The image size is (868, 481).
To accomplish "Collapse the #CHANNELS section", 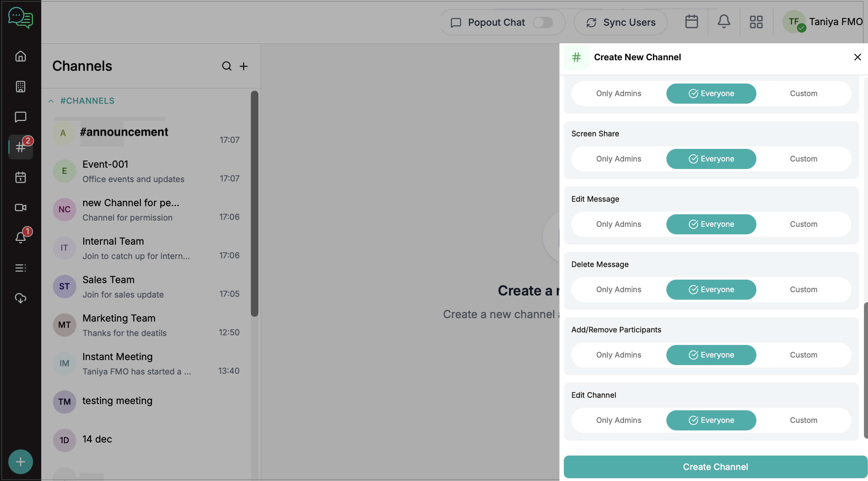I will 51,101.
